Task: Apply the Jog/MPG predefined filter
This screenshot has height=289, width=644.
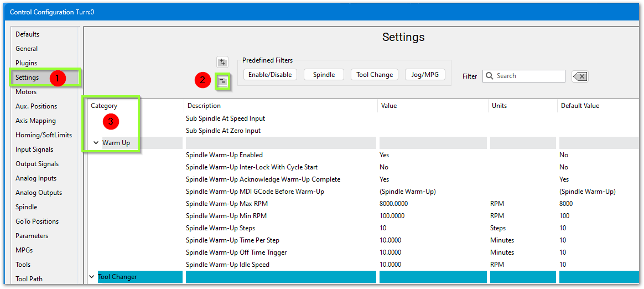Action: 425,75
